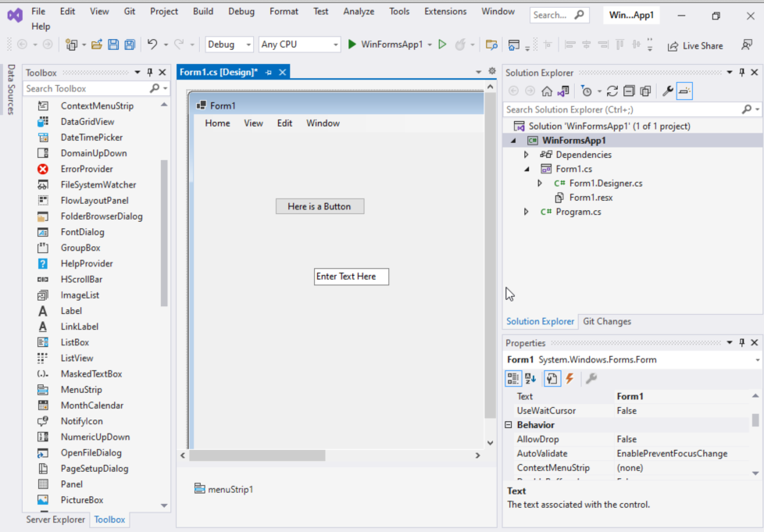764x532 pixels.
Task: Click the Enter Text Here textbox
Action: click(352, 277)
